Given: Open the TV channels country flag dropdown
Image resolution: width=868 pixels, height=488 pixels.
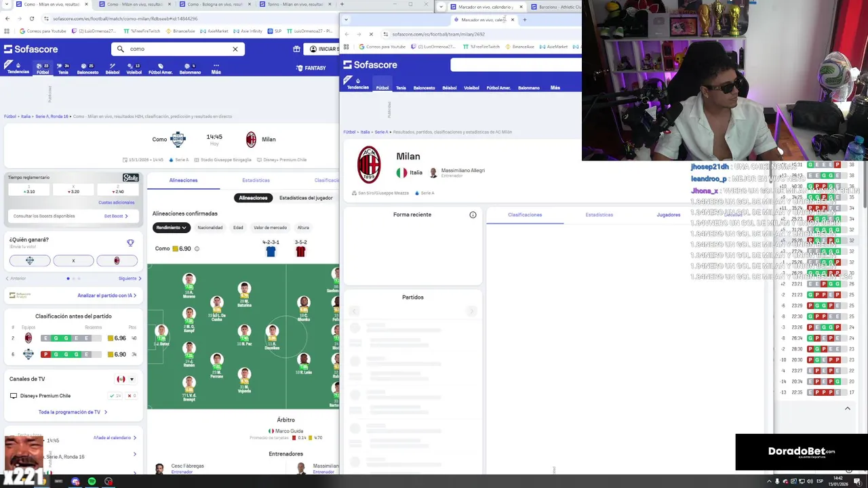Looking at the screenshot, I should [125, 380].
